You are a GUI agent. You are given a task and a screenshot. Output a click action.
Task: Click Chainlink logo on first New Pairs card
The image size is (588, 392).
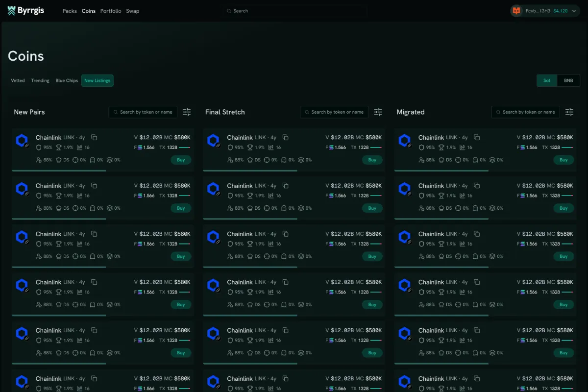22,141
